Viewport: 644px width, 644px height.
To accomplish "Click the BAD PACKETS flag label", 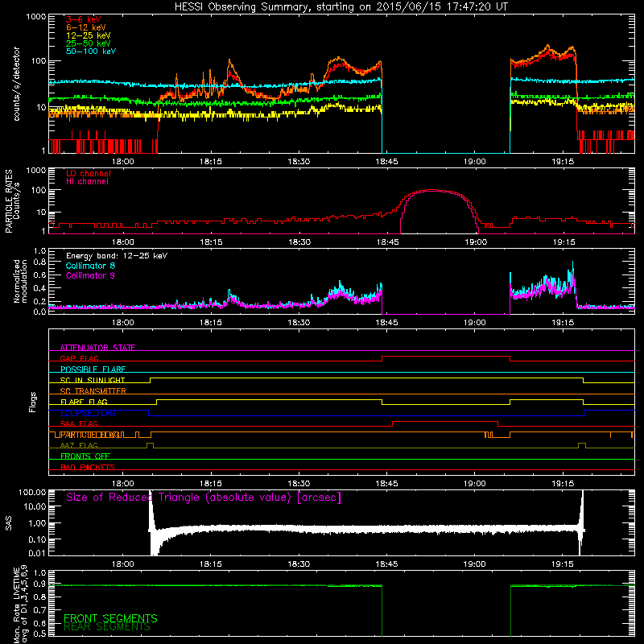I will pyautogui.click(x=88, y=467).
